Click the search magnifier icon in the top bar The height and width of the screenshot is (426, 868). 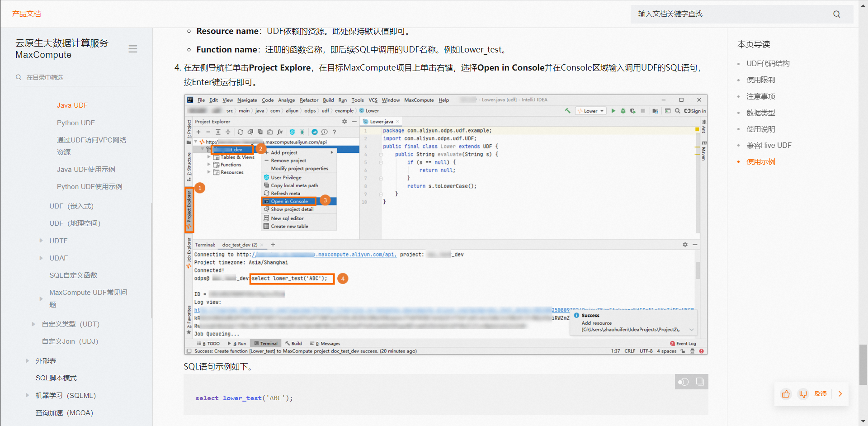click(x=836, y=14)
